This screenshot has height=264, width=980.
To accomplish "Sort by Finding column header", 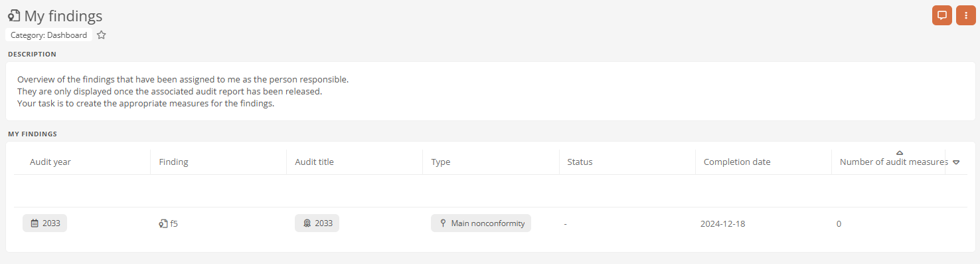I will [174, 162].
